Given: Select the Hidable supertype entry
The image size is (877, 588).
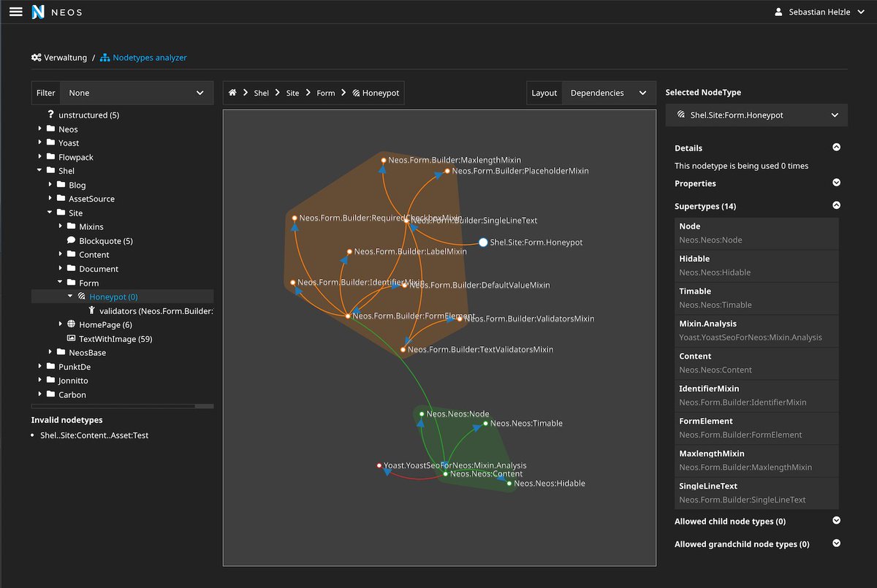Looking at the screenshot, I should pyautogui.click(x=756, y=266).
